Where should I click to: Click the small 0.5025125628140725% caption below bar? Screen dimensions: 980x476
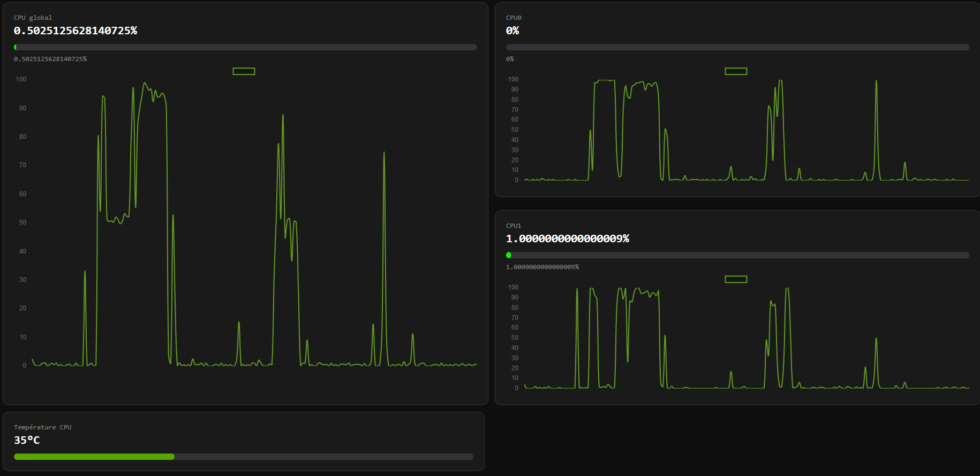50,59
